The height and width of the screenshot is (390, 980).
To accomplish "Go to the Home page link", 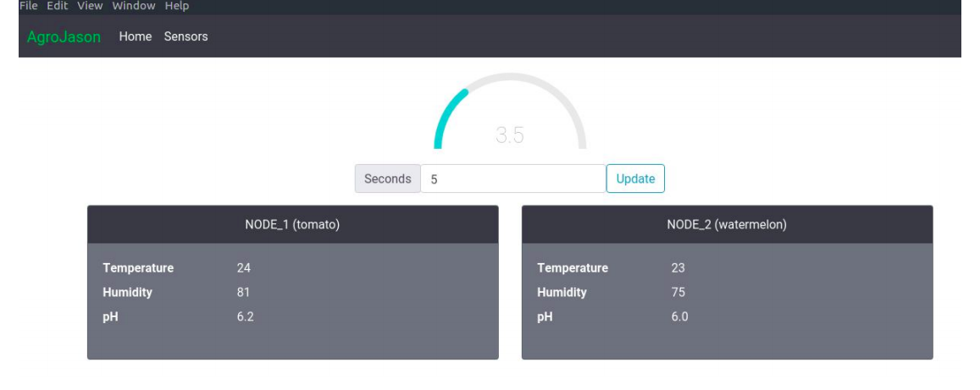I will click(x=136, y=37).
